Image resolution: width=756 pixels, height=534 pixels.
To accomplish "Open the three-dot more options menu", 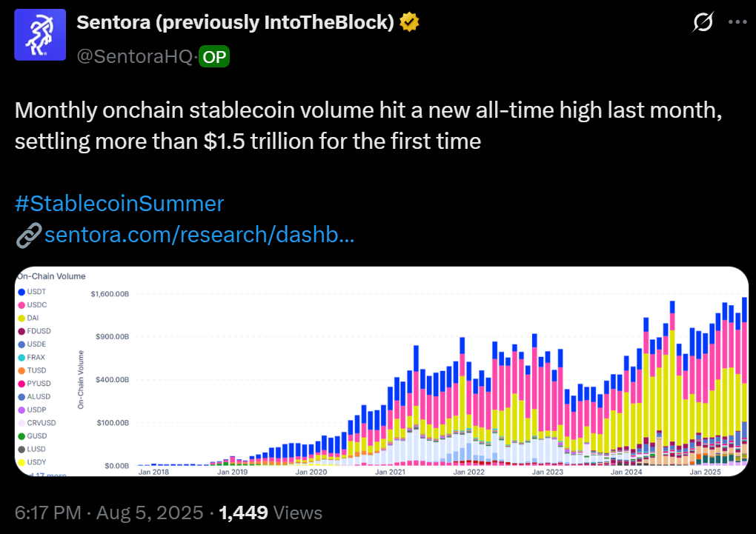I will pos(737,22).
